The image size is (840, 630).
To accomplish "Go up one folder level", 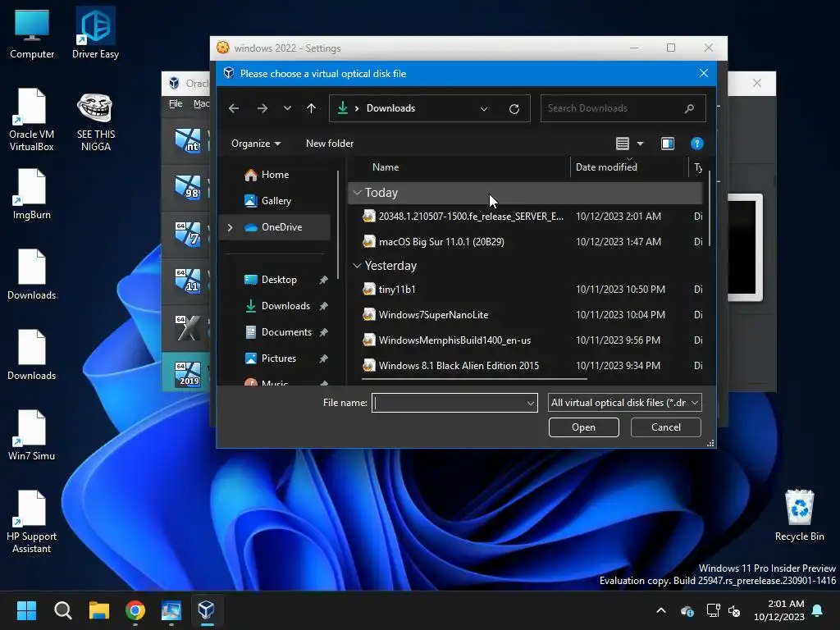I will [x=311, y=108].
